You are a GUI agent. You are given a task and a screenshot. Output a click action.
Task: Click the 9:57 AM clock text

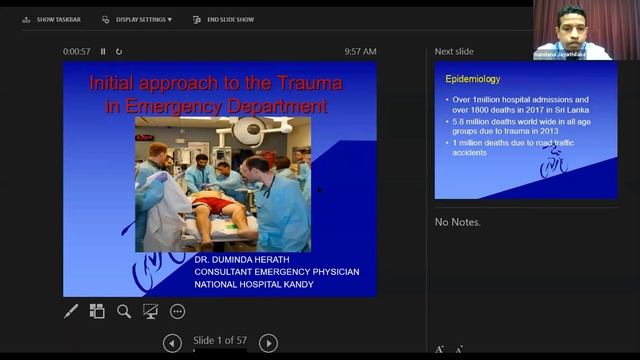(360, 51)
